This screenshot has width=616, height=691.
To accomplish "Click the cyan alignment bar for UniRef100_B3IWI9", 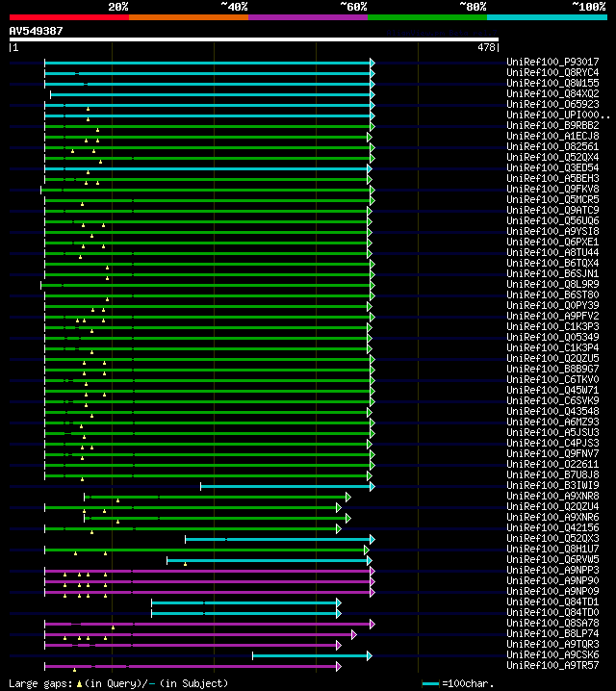I will [287, 487].
